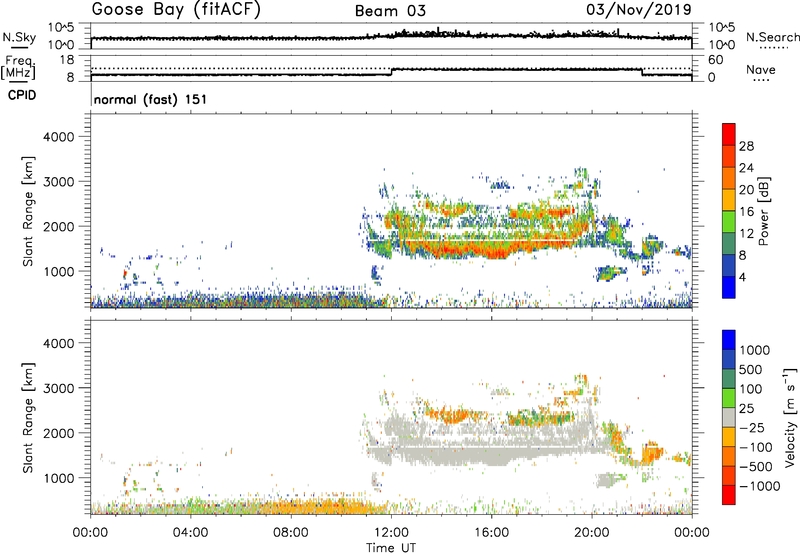Click the text "normal (fast) 151"
Screen dimensions: 800x554
151,99
